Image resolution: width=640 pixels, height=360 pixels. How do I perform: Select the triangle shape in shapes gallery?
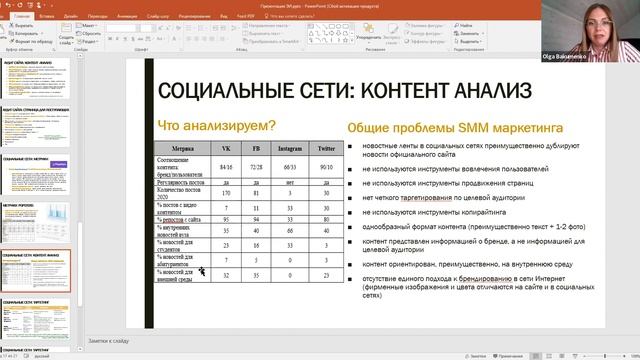[311, 33]
